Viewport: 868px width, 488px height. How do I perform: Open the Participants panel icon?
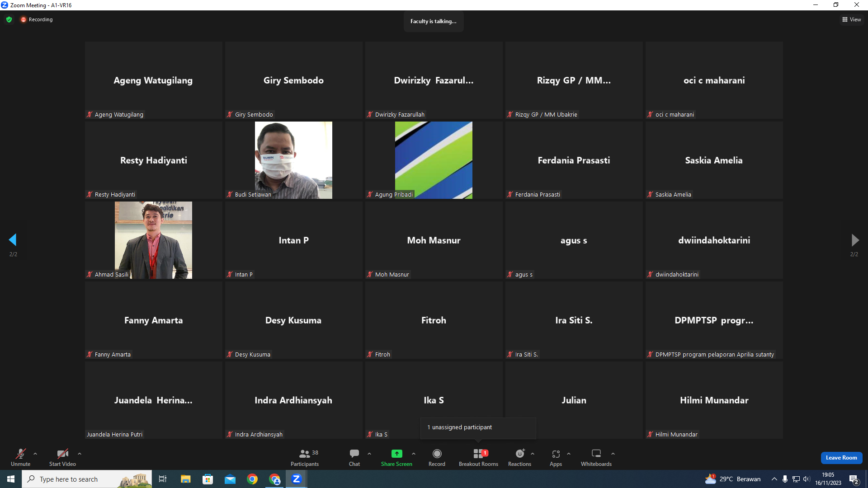click(304, 454)
